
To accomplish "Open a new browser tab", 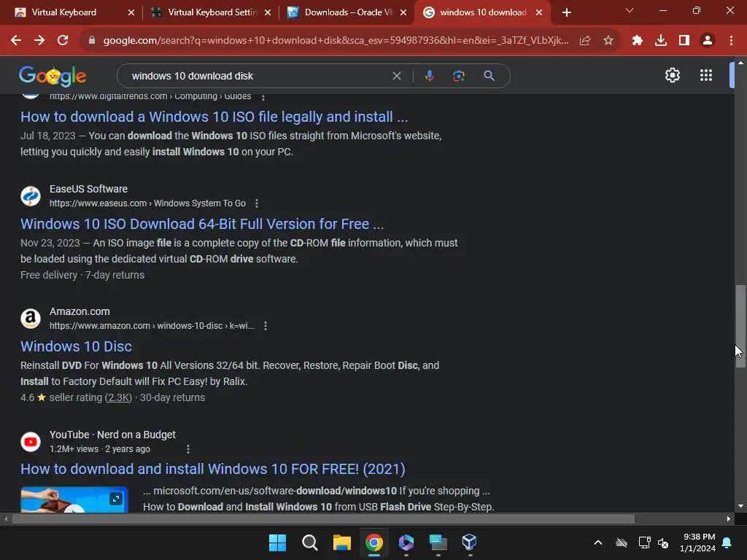I will 566,13.
